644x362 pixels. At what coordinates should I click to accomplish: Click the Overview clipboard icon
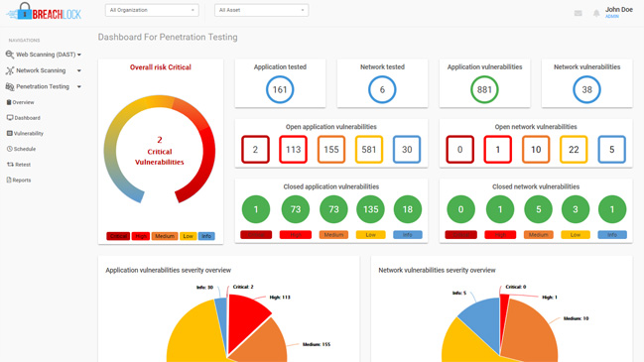9,102
